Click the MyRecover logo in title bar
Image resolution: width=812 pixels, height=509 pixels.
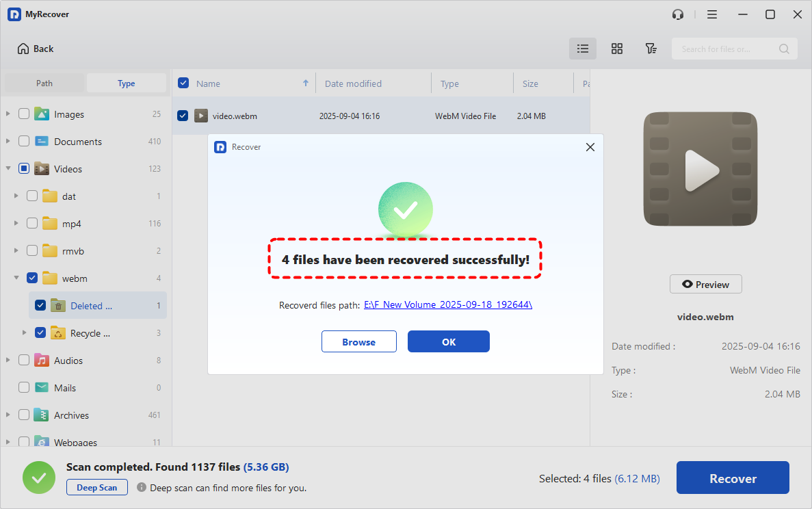tap(14, 14)
